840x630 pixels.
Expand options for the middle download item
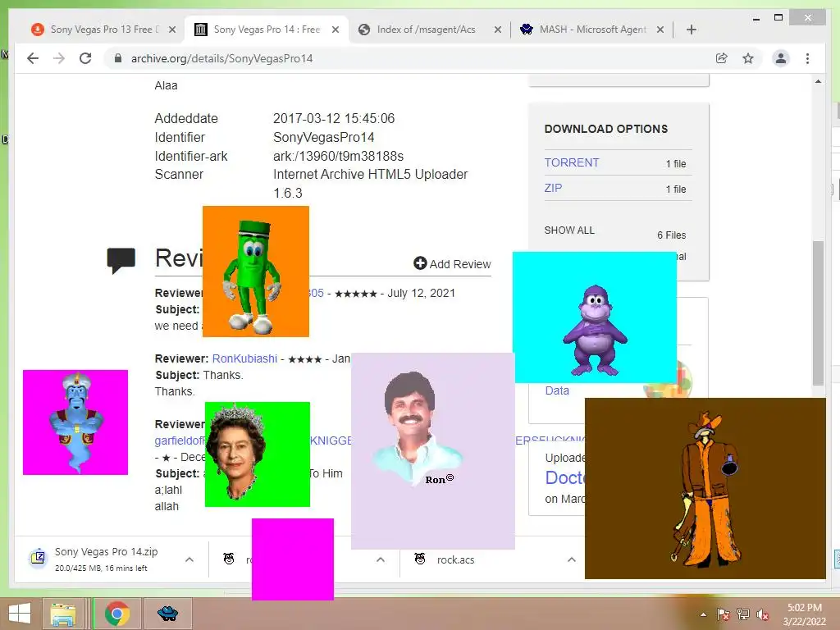pyautogui.click(x=381, y=559)
